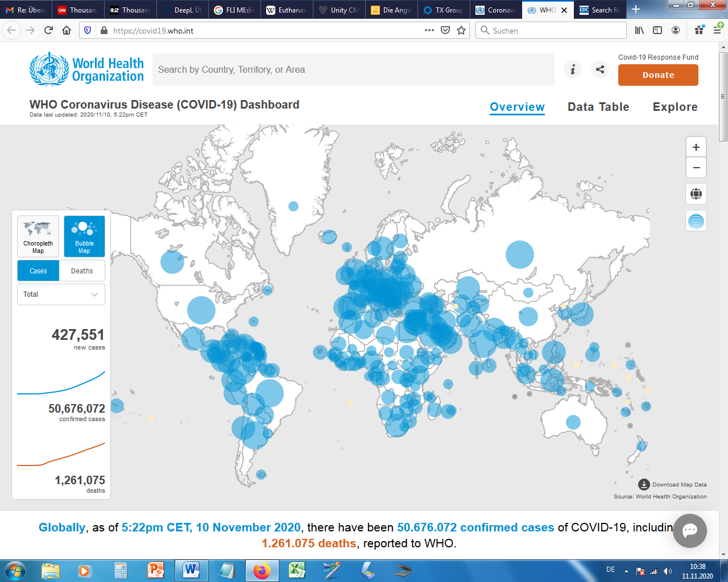Open dashboard info via the i icon
This screenshot has width=728, height=582.
click(x=572, y=69)
